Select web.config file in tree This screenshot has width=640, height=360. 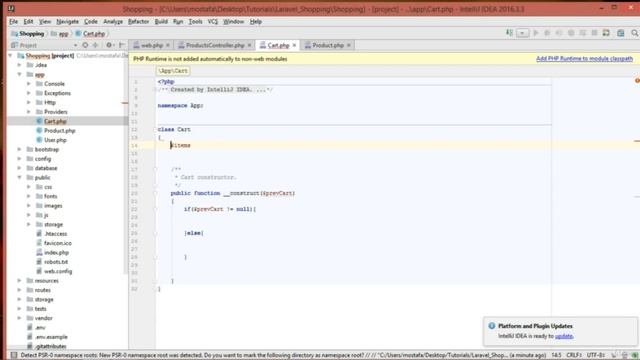point(58,271)
